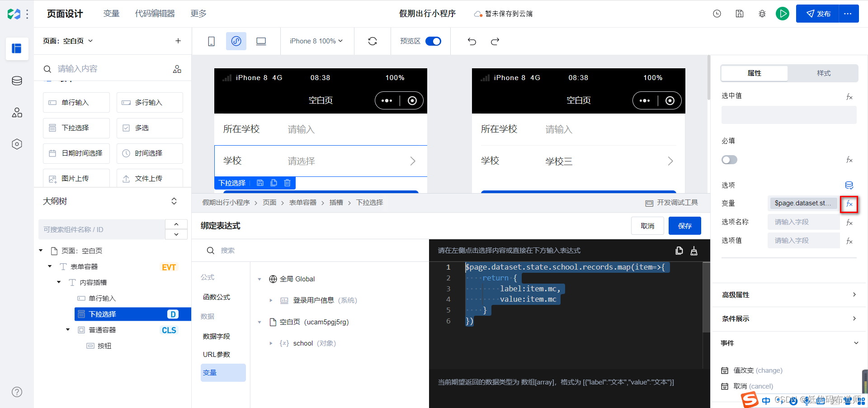868x408 pixels.
Task: Toggle the 必填 switch
Action: coord(729,160)
